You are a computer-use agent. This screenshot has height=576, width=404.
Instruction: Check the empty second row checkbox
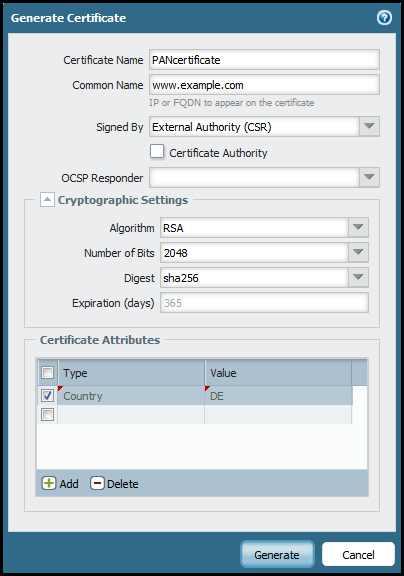47,414
